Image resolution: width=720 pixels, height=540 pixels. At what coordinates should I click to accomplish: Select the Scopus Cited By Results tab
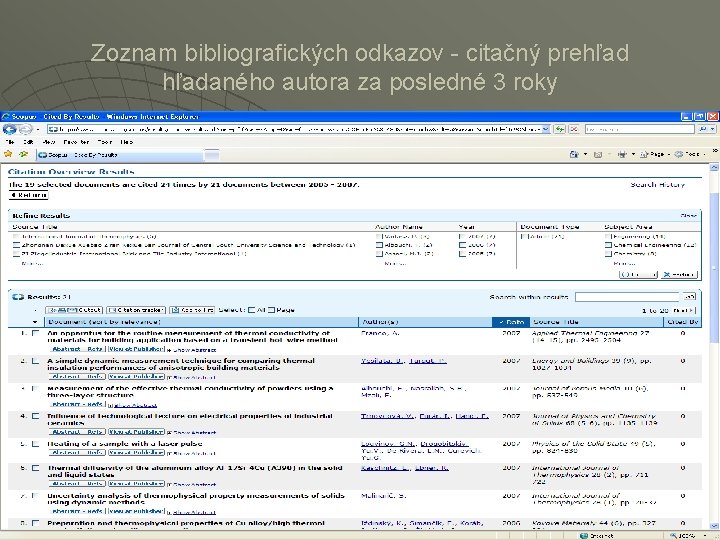point(119,155)
